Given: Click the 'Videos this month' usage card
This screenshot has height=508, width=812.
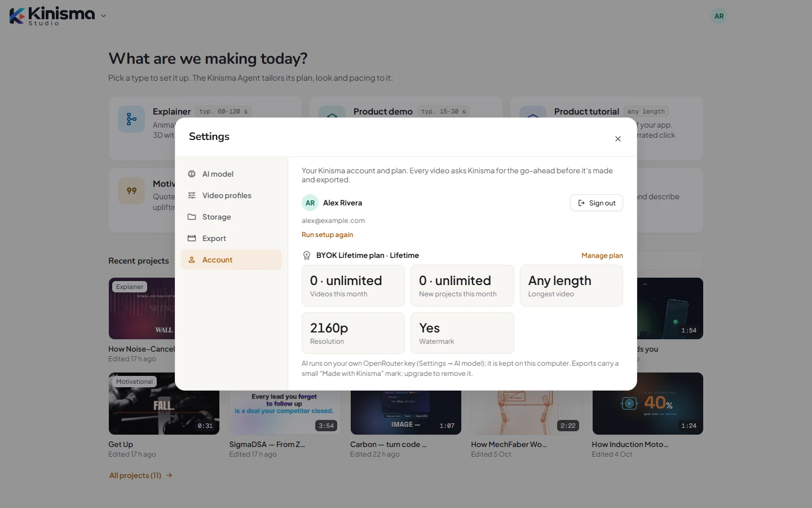Looking at the screenshot, I should (x=353, y=286).
